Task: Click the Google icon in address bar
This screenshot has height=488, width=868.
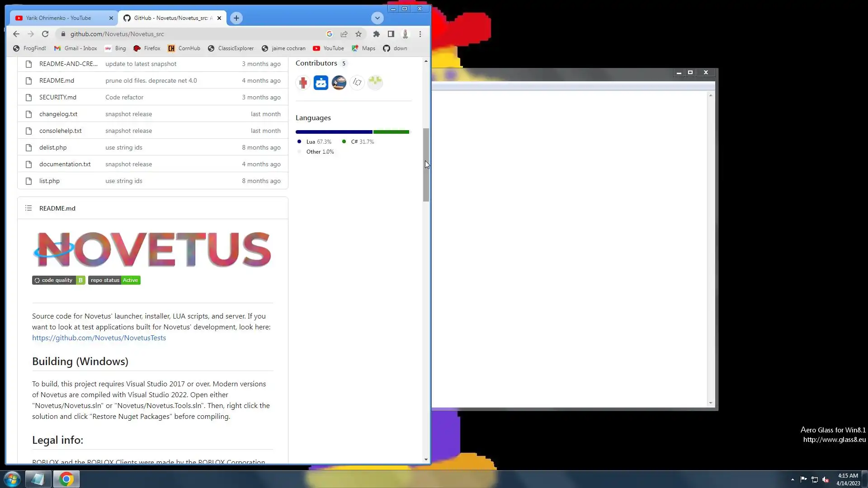Action: point(330,34)
